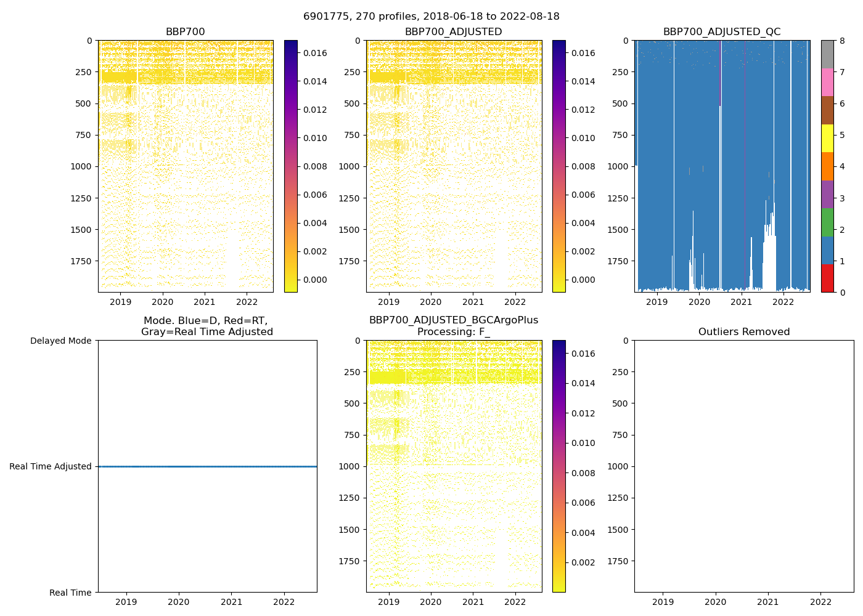Click the BBP700_ADJUSTED_QC plot title

click(x=721, y=31)
